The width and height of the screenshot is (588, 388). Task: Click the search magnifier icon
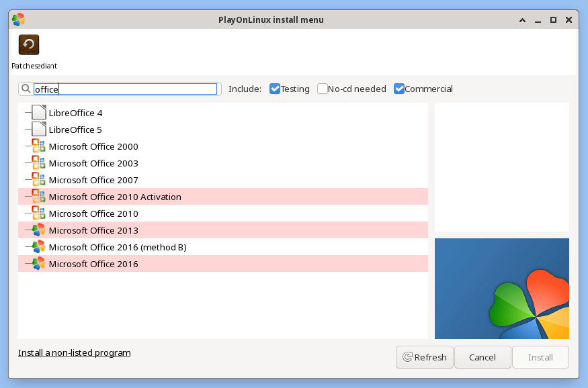coord(26,89)
